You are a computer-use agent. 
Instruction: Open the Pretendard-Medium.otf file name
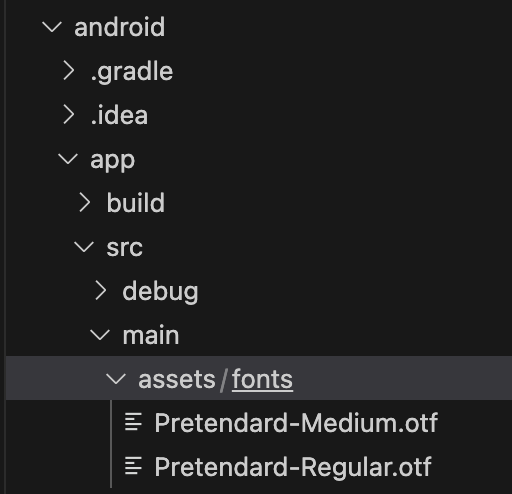tap(296, 423)
